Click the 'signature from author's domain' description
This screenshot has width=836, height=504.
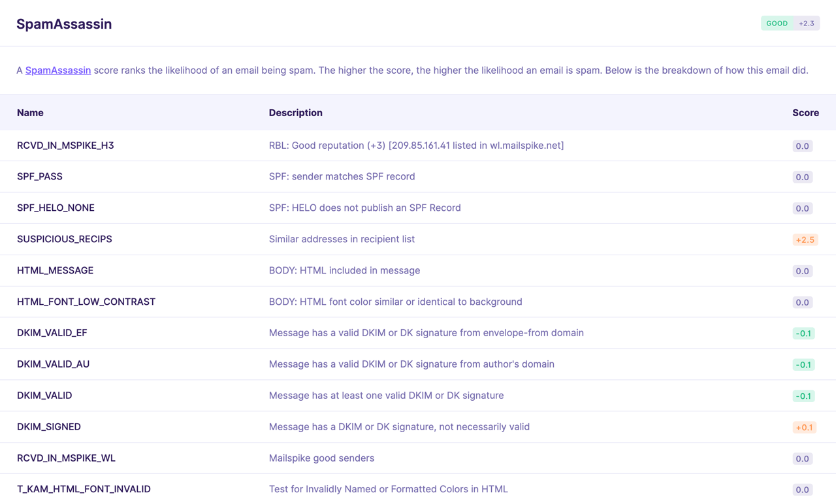pos(411,364)
